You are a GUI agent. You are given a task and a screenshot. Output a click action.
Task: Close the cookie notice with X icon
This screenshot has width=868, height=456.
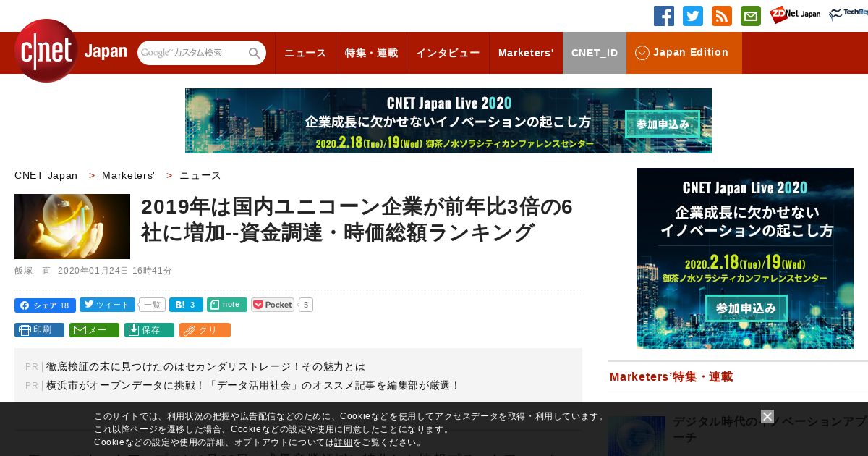(x=767, y=416)
